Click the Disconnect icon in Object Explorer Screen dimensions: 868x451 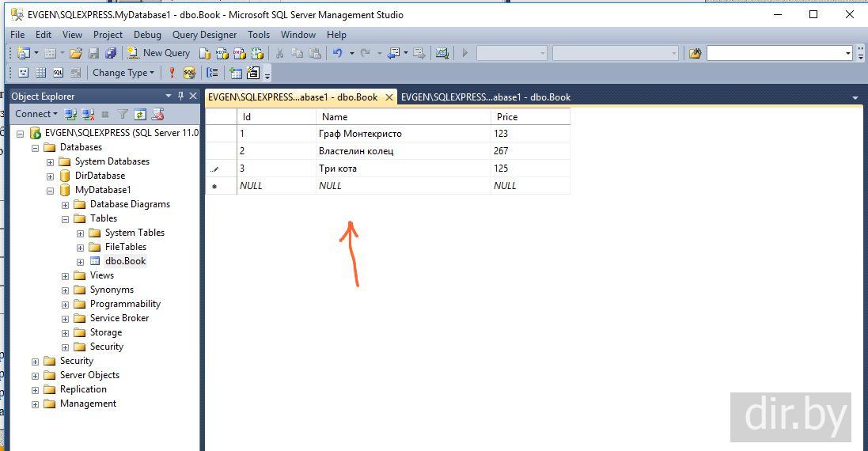[89, 114]
